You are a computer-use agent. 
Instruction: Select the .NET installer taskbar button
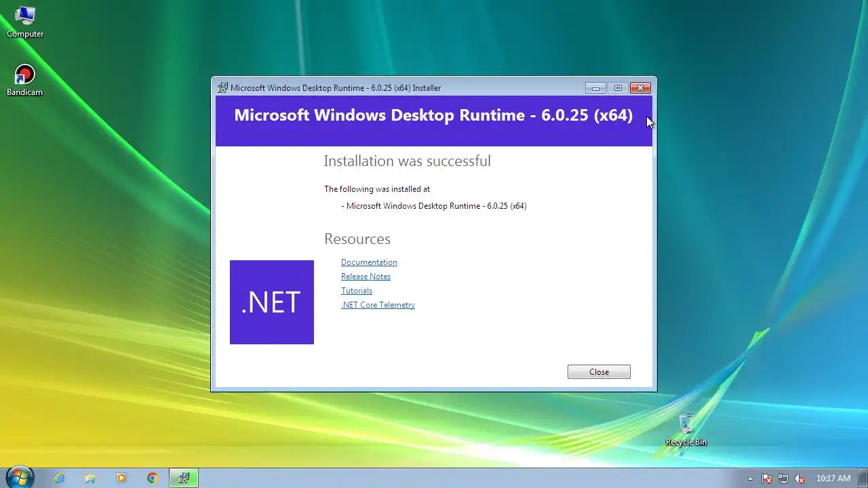(x=184, y=478)
